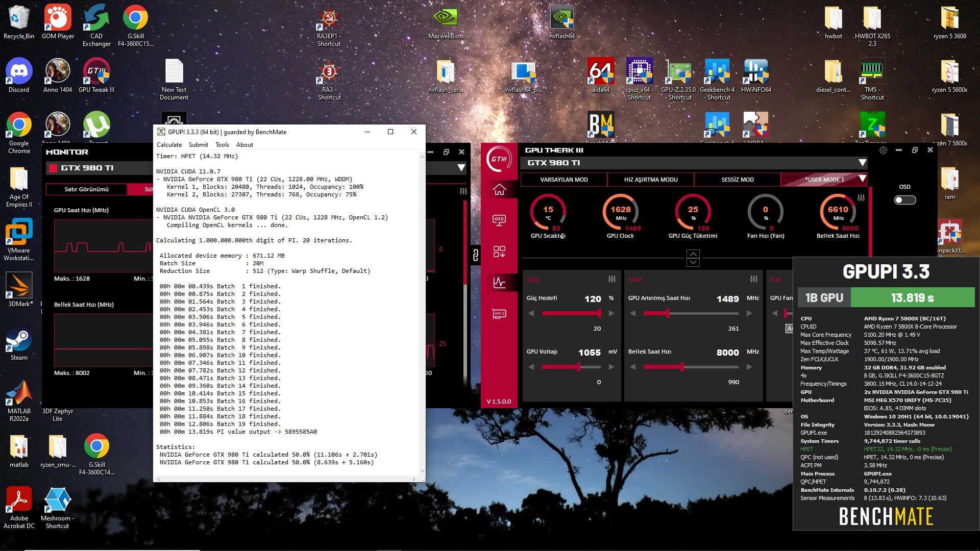The height and width of the screenshot is (551, 980).
Task: Click Bellek Saat Hızı value 8000 field
Action: pyautogui.click(x=727, y=352)
